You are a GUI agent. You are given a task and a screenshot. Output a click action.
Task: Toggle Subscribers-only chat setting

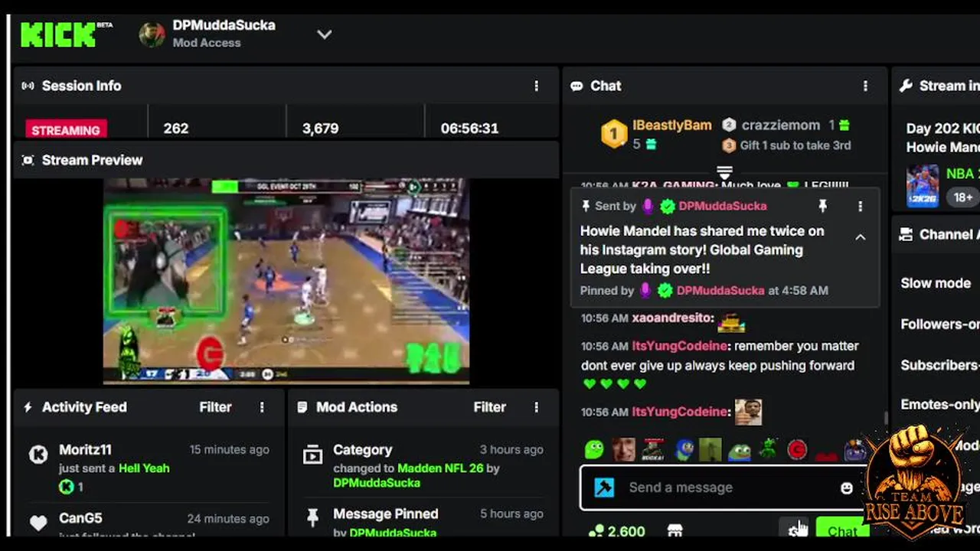pyautogui.click(x=939, y=365)
